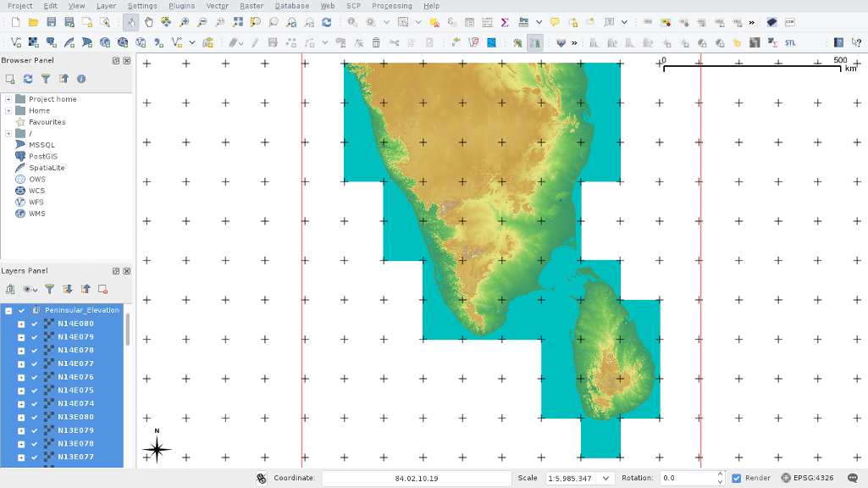Expand the Project home tree node

coord(8,99)
